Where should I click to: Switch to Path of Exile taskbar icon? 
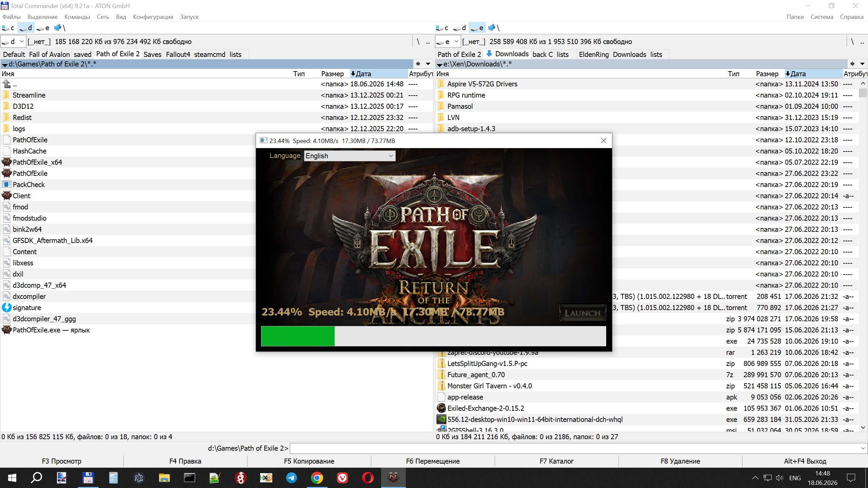point(393,478)
